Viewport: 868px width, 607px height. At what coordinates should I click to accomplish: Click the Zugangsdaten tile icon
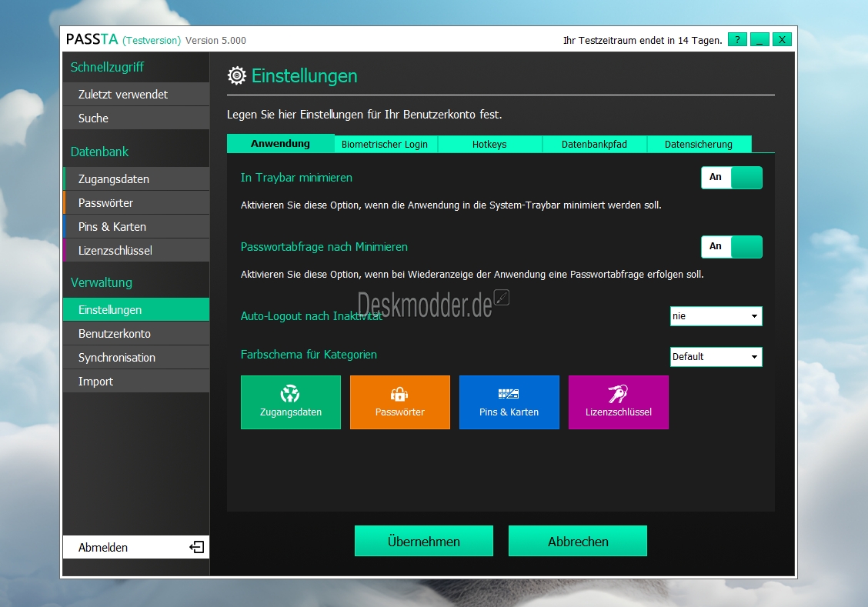[290, 394]
